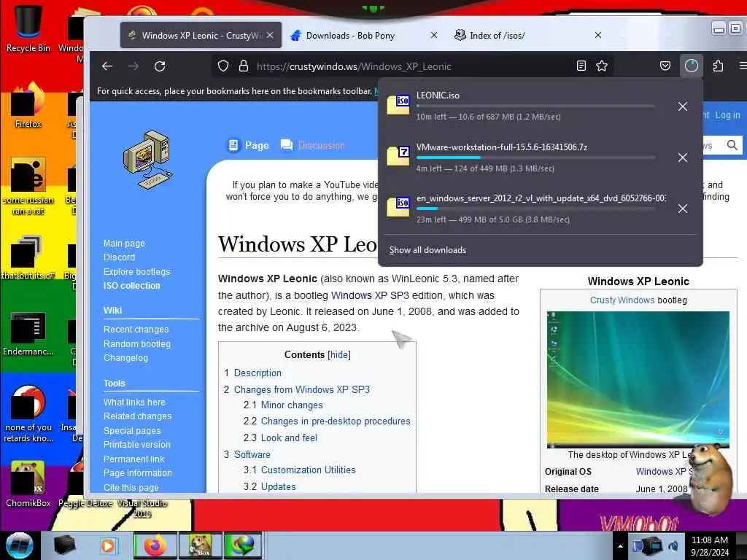Open the extensions puzzle icon
The height and width of the screenshot is (560, 747).
pyautogui.click(x=718, y=66)
